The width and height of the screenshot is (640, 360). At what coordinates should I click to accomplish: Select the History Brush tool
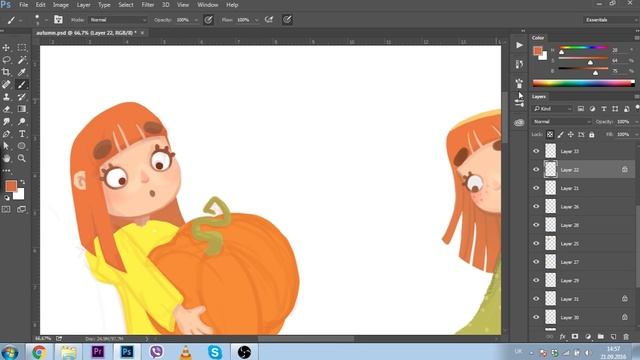pyautogui.click(x=22, y=97)
